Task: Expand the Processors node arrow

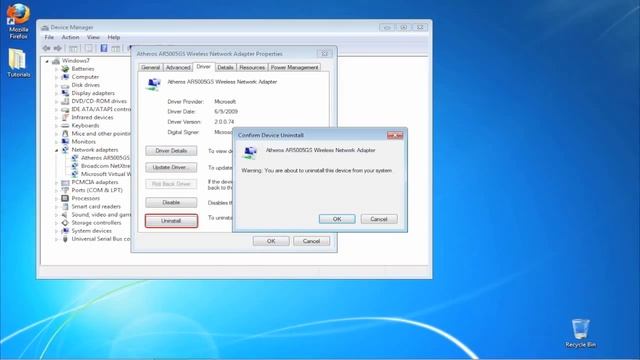Action: tap(57, 199)
